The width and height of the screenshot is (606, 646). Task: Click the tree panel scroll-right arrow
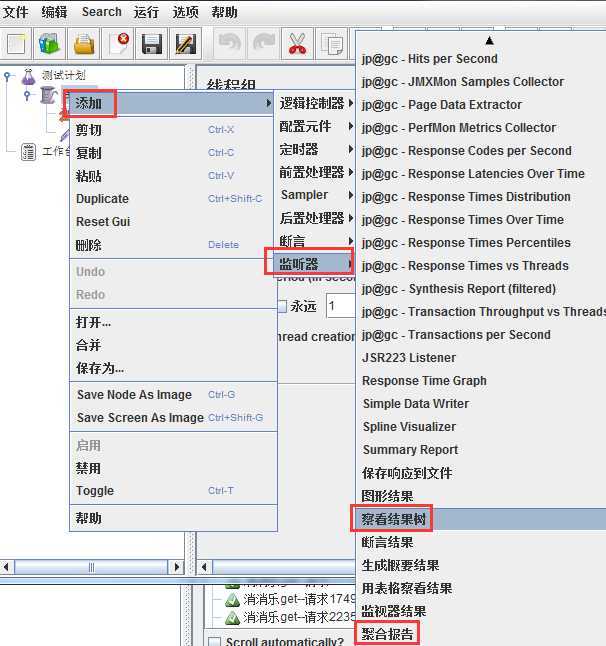[x=176, y=567]
